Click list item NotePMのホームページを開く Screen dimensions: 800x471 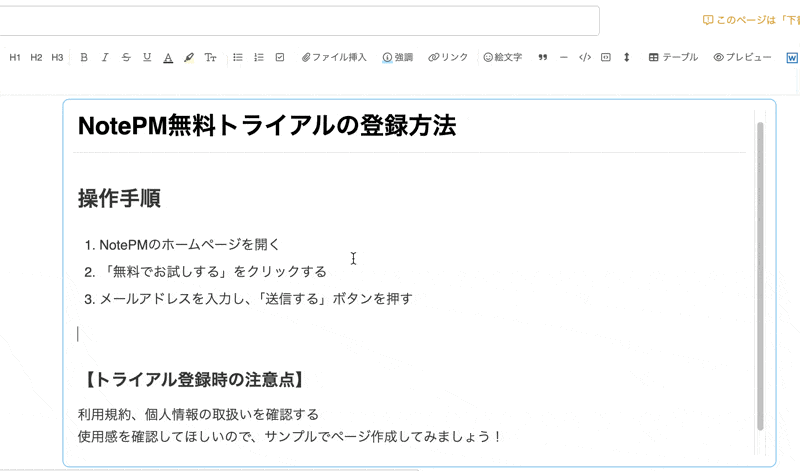coord(189,244)
